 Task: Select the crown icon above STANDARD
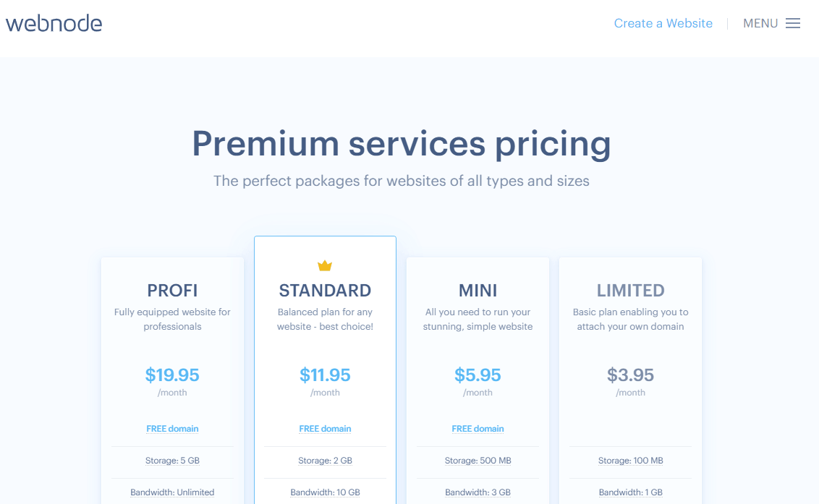click(x=325, y=265)
